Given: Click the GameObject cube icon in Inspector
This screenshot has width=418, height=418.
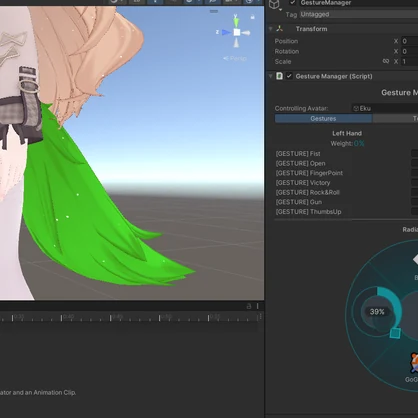Looking at the screenshot, I should click(x=274, y=4).
